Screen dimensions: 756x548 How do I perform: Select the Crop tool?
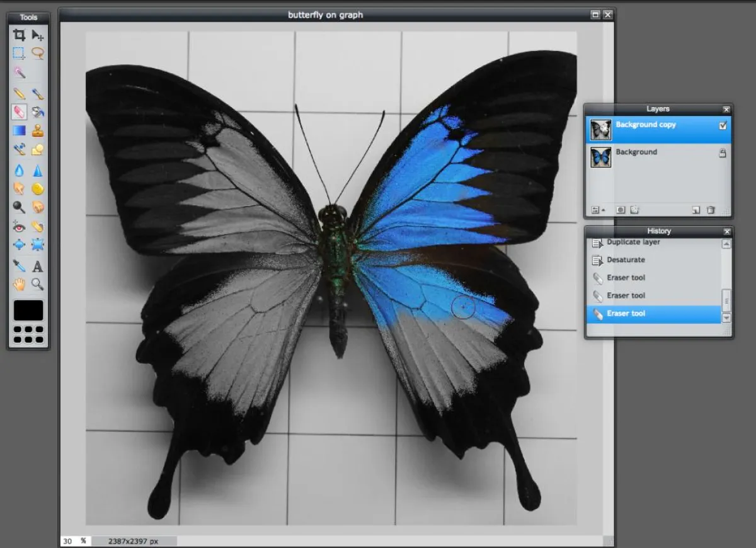pos(20,35)
